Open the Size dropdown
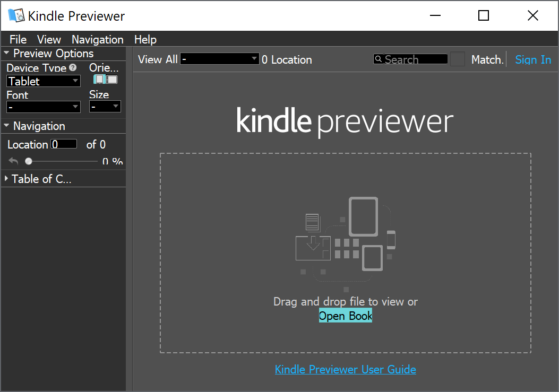 click(105, 106)
